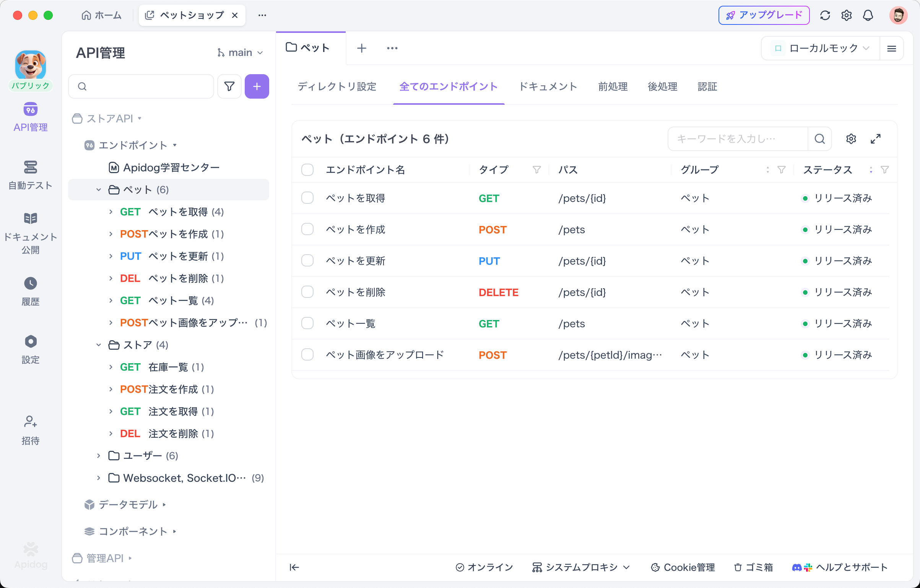Open the notifications bell
920x588 pixels.
click(x=868, y=15)
